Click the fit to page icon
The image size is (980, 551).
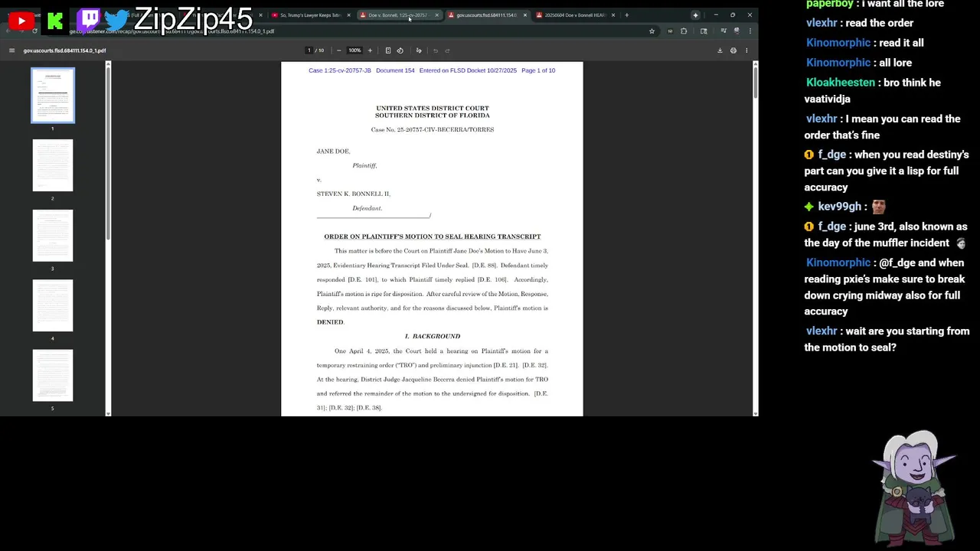(388, 51)
